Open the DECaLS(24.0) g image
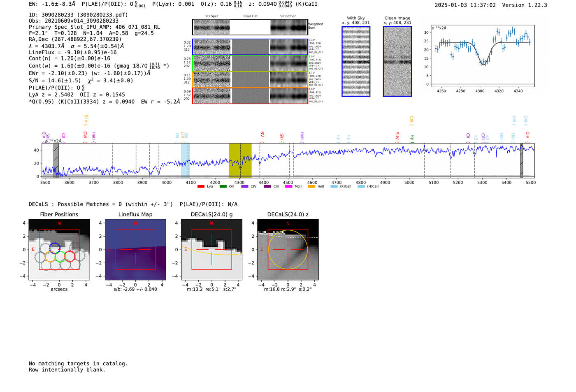 212,249
